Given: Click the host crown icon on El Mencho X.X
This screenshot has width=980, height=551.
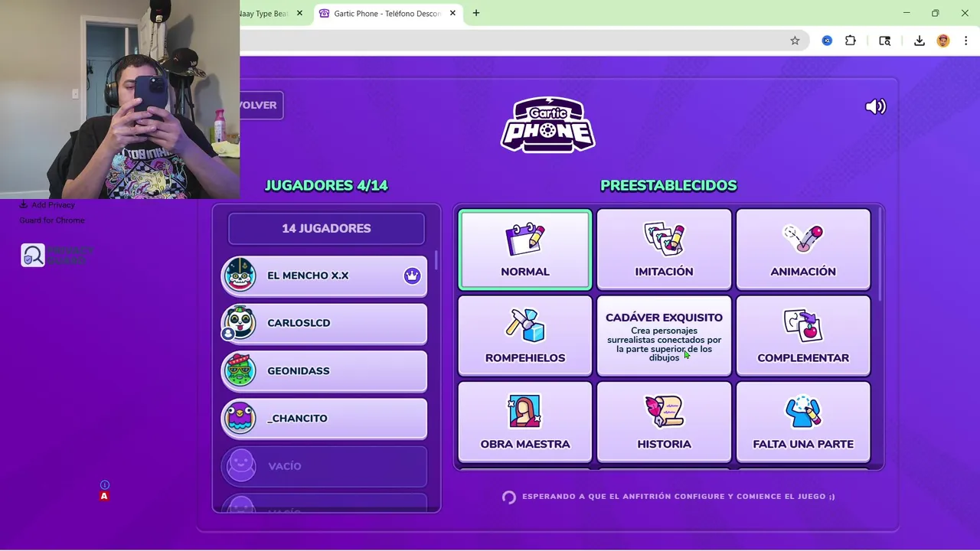Looking at the screenshot, I should click(x=412, y=275).
